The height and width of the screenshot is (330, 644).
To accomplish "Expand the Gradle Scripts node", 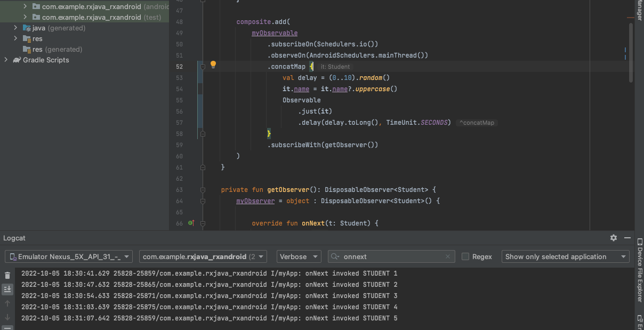I will [5, 60].
